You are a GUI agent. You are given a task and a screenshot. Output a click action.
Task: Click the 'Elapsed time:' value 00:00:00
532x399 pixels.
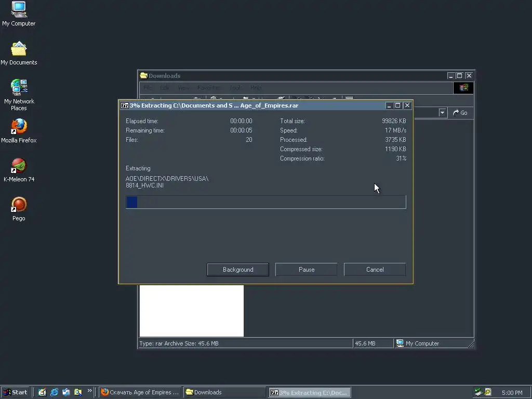241,121
